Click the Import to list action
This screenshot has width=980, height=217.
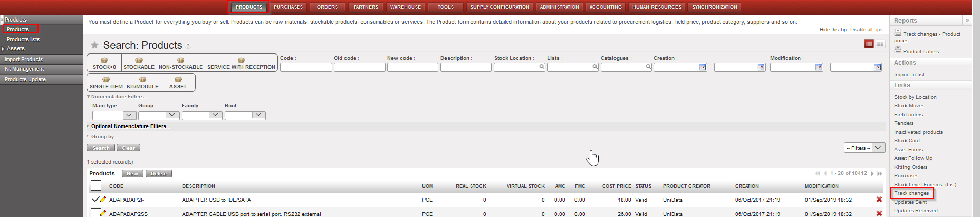pyautogui.click(x=909, y=75)
